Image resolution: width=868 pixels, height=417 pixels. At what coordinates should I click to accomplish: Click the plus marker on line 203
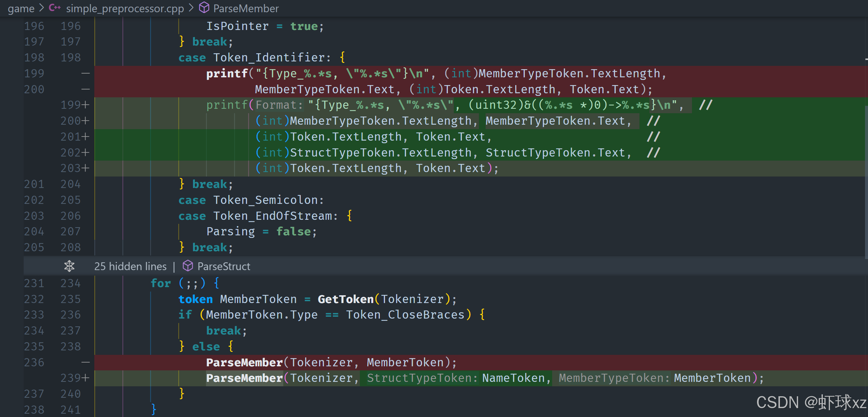[85, 168]
